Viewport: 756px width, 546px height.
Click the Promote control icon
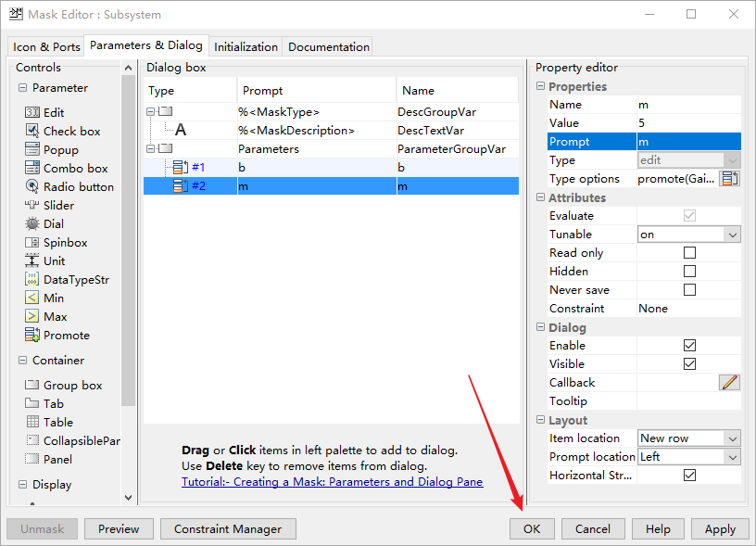31,335
